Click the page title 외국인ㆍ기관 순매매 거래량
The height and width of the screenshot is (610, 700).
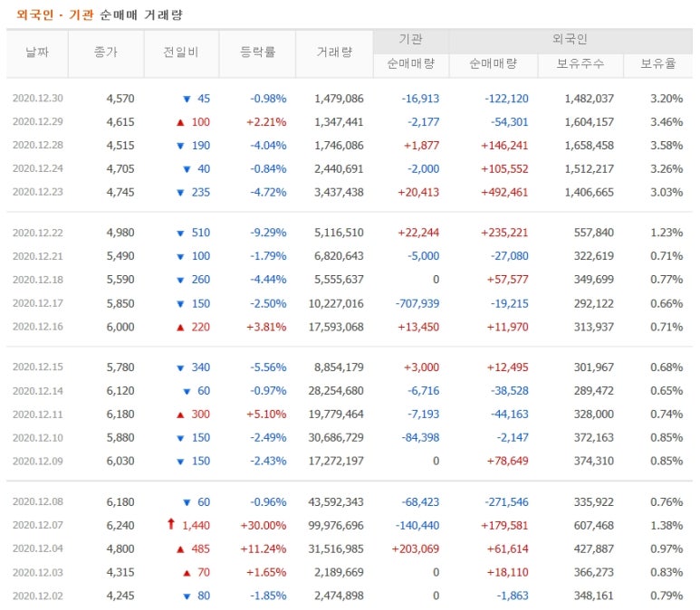click(100, 14)
